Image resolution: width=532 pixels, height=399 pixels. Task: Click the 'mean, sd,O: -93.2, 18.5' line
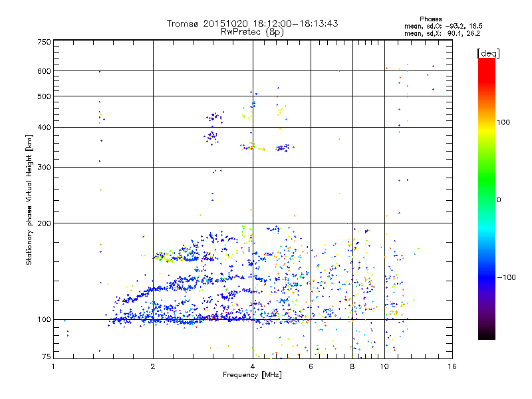click(x=444, y=26)
